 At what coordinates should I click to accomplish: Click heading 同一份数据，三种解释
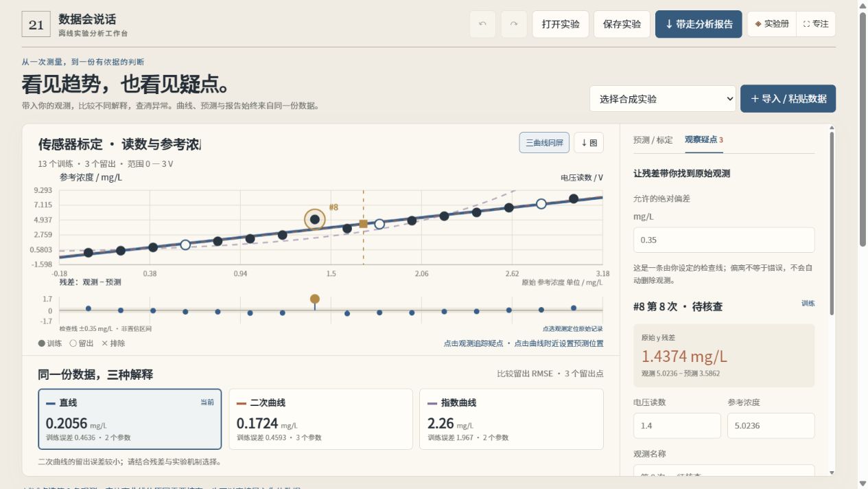coord(95,374)
